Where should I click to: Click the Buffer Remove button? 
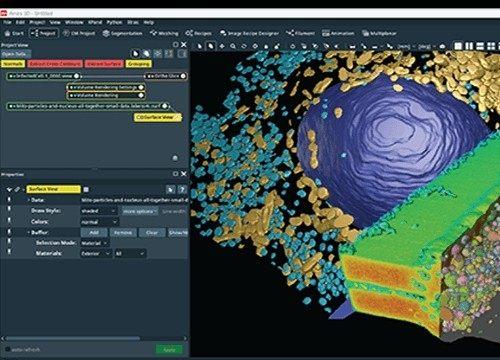pos(123,232)
